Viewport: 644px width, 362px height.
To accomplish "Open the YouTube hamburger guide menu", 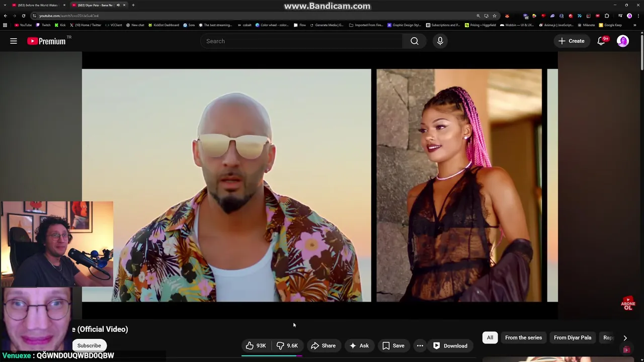I will (14, 41).
